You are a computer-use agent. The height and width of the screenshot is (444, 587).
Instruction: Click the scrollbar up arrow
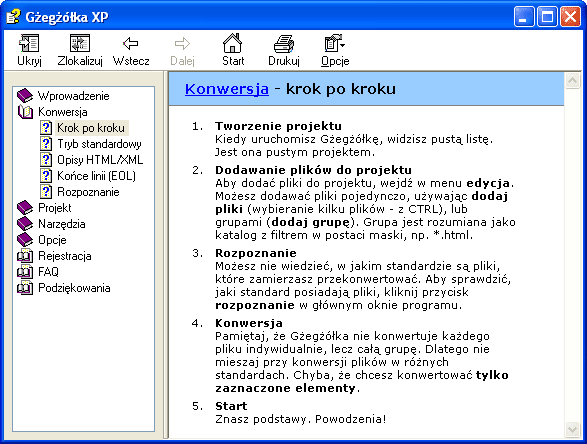[x=572, y=80]
